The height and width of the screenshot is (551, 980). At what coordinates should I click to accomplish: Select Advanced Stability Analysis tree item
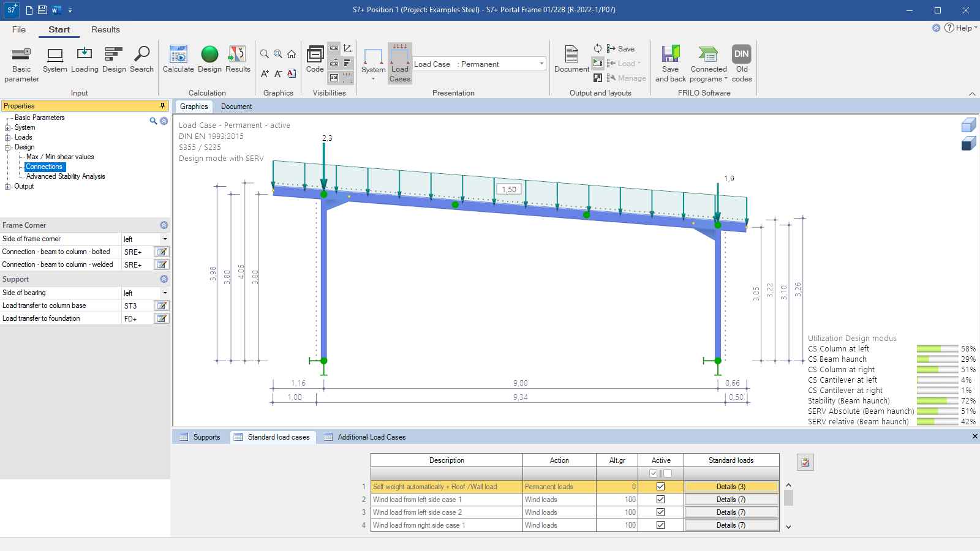66,176
